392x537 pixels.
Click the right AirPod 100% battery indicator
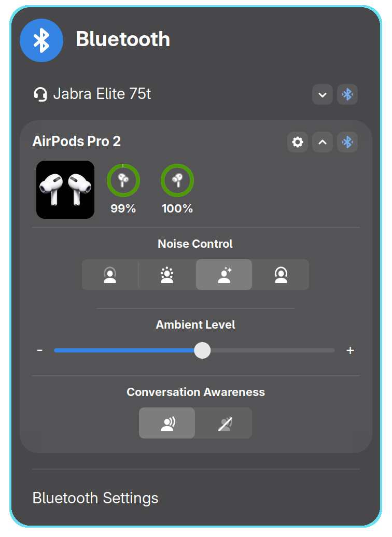click(x=177, y=181)
